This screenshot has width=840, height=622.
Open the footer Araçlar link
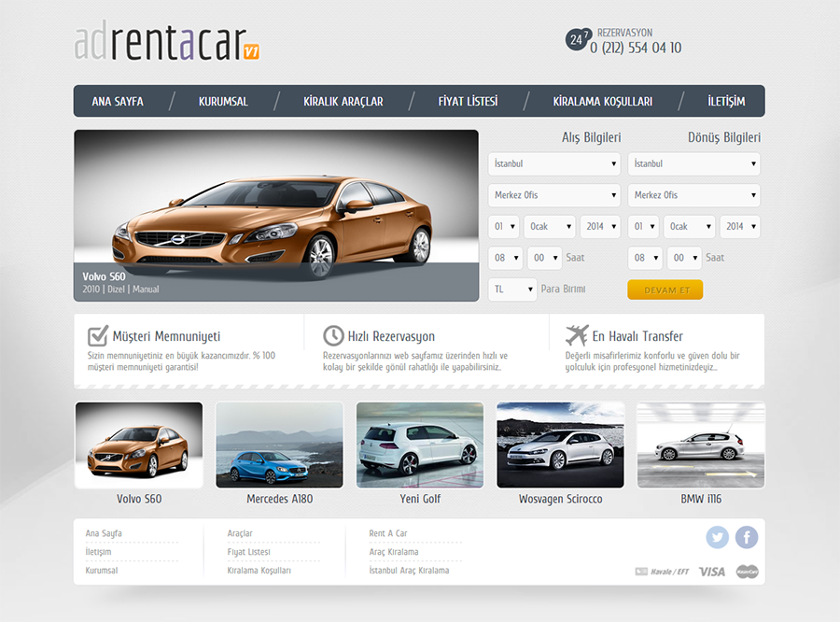pyautogui.click(x=240, y=533)
